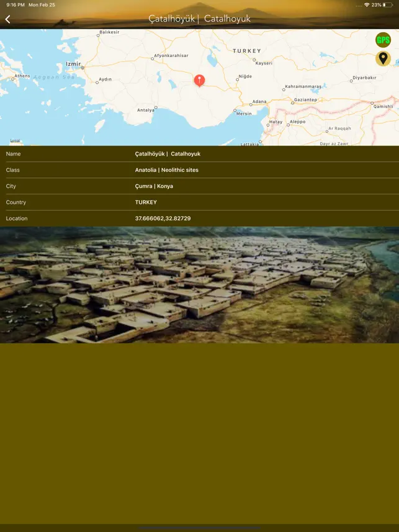Image resolution: width=399 pixels, height=532 pixels.
Task: Tap the Country row label
Action: tap(16, 202)
